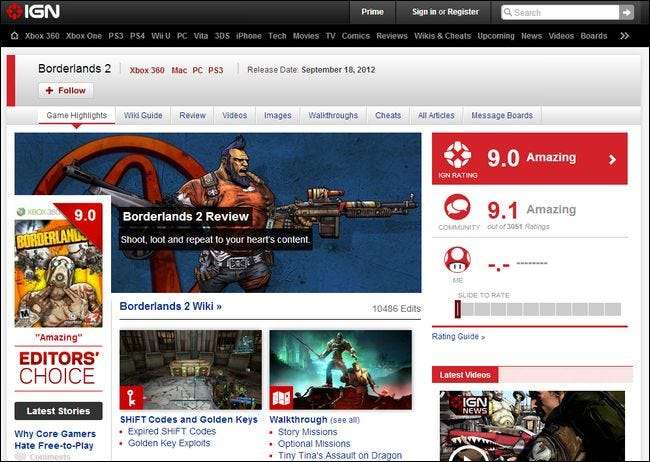This screenshot has width=650, height=462.
Task: Select Xbox 360 platform link beside game title
Action: (147, 70)
